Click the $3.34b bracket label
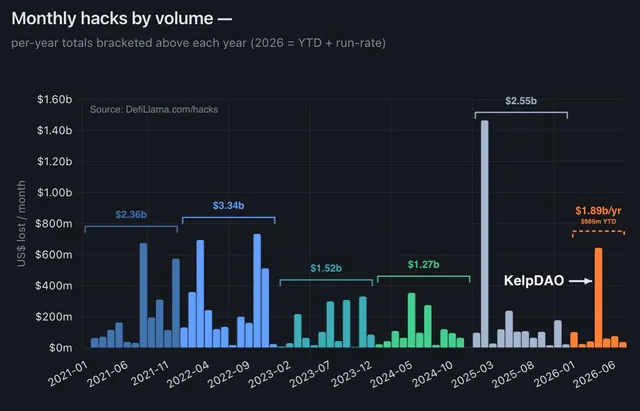The image size is (640, 411). coord(228,205)
